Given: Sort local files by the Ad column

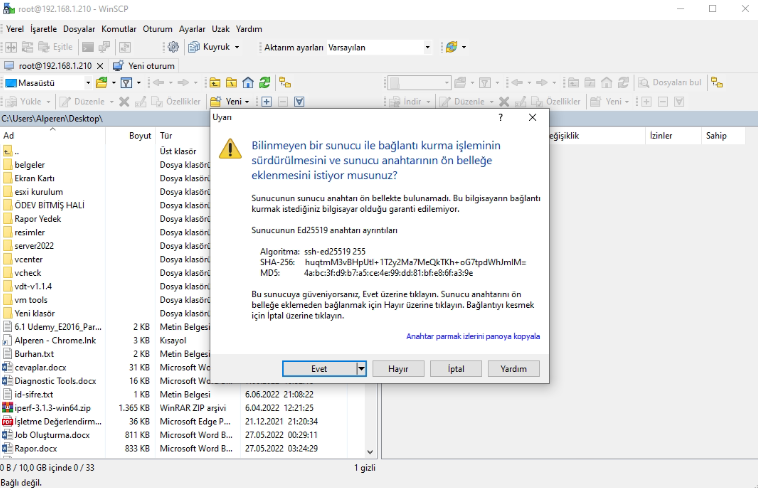Looking at the screenshot, I should tap(52, 136).
